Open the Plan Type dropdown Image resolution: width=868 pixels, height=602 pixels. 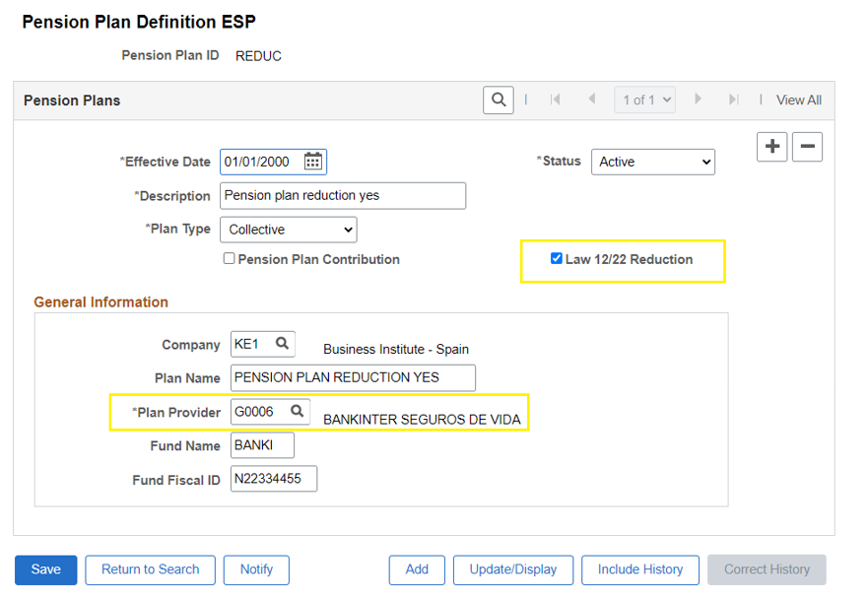point(288,229)
